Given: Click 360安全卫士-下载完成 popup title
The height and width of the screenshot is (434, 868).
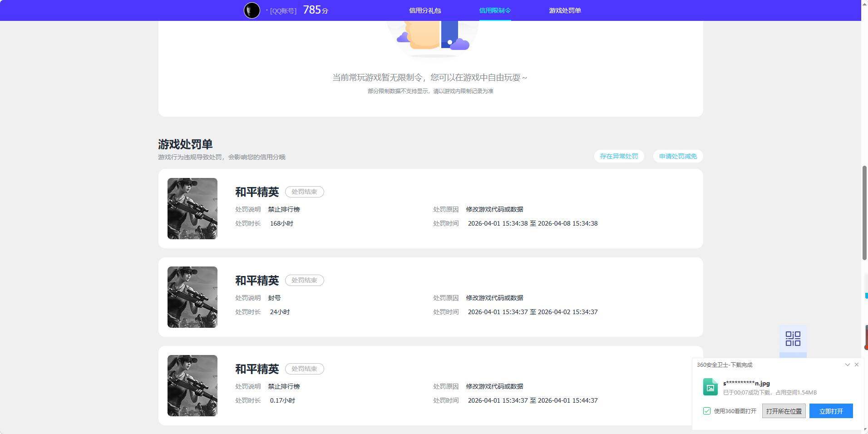Looking at the screenshot, I should coord(725,365).
